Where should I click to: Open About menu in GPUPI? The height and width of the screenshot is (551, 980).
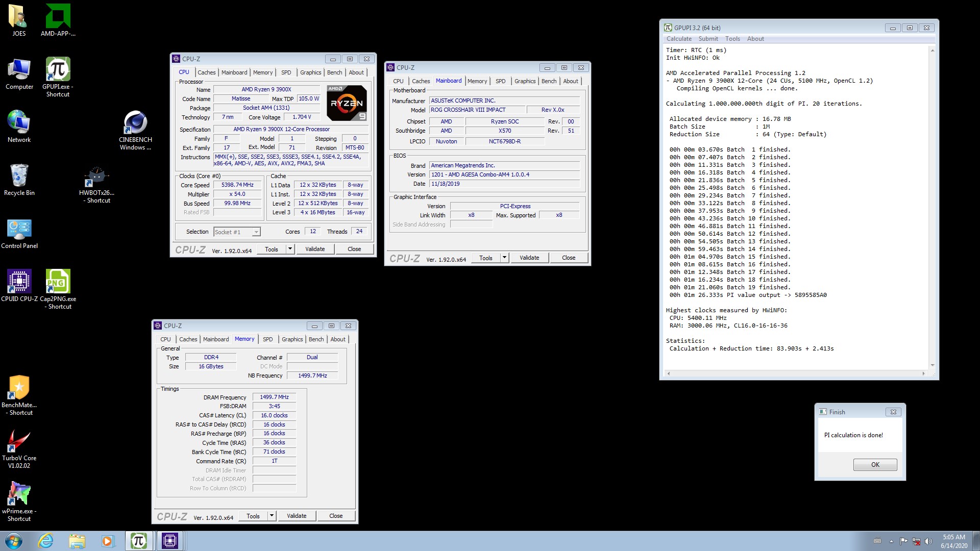[755, 39]
